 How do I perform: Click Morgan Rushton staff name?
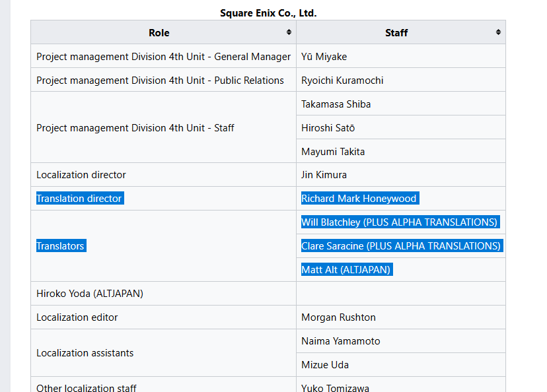(x=338, y=317)
